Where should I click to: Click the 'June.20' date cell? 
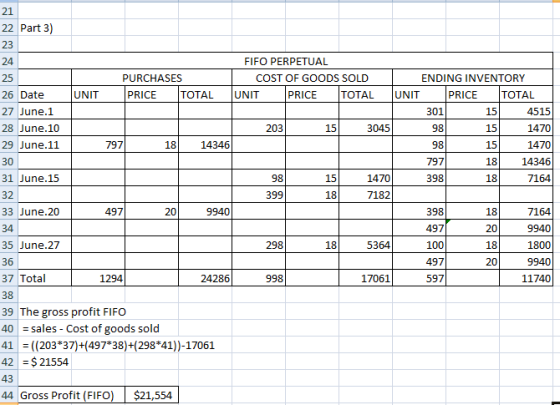point(44,211)
